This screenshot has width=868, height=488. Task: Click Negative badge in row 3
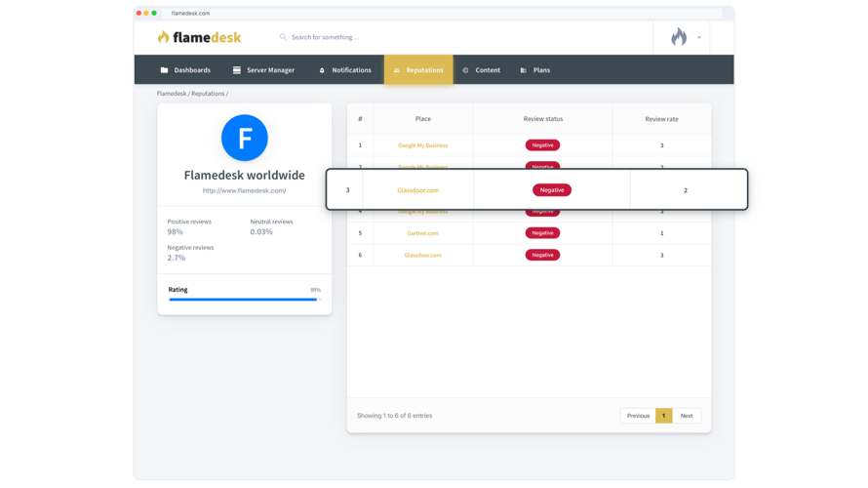[552, 190]
